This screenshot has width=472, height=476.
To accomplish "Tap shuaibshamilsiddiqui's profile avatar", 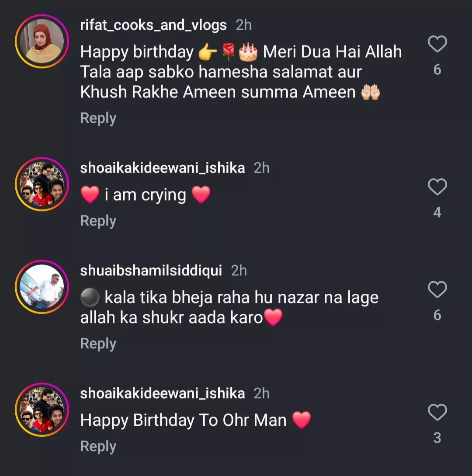I will point(42,287).
